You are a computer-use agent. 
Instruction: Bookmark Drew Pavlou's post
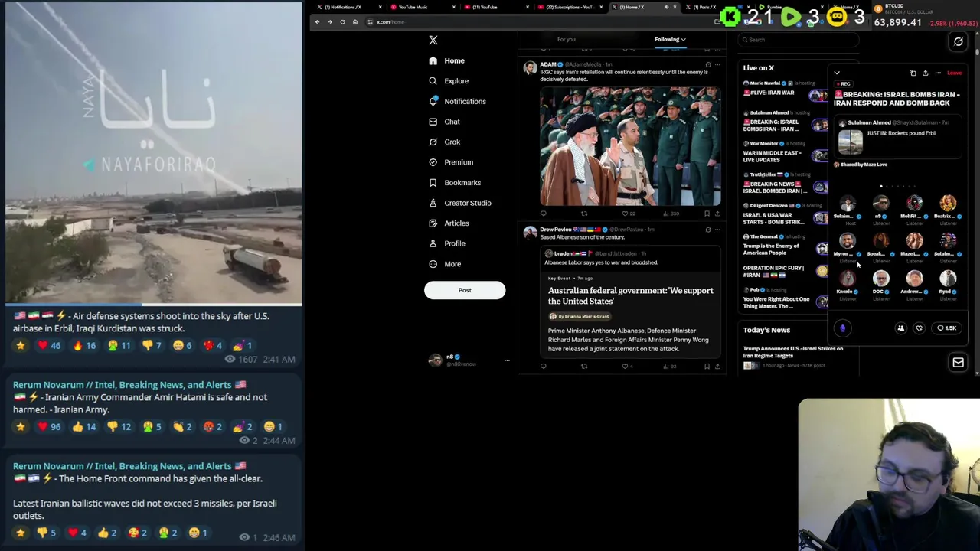tap(707, 367)
